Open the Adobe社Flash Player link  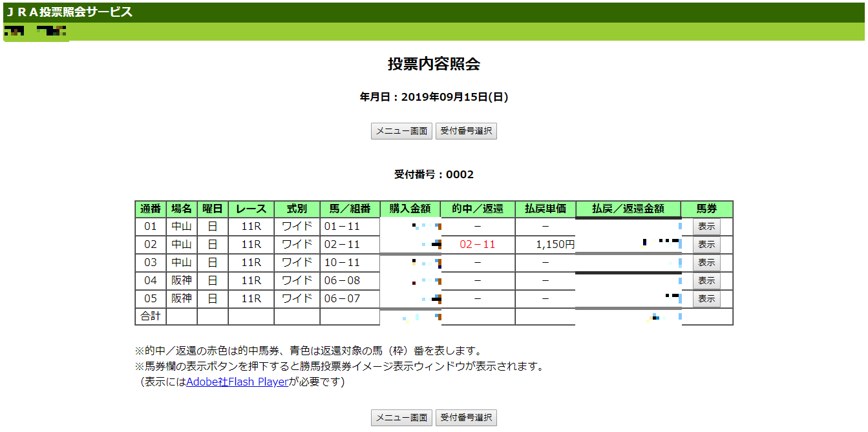click(x=237, y=382)
